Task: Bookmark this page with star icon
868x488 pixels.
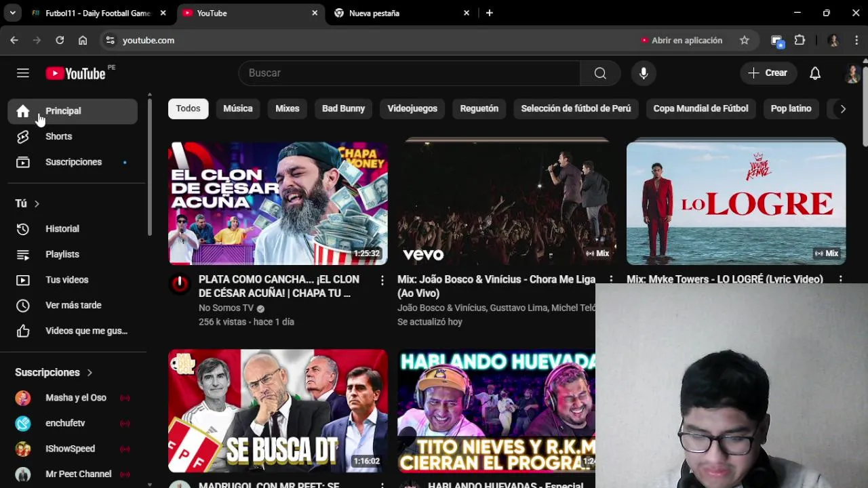Action: (745, 41)
